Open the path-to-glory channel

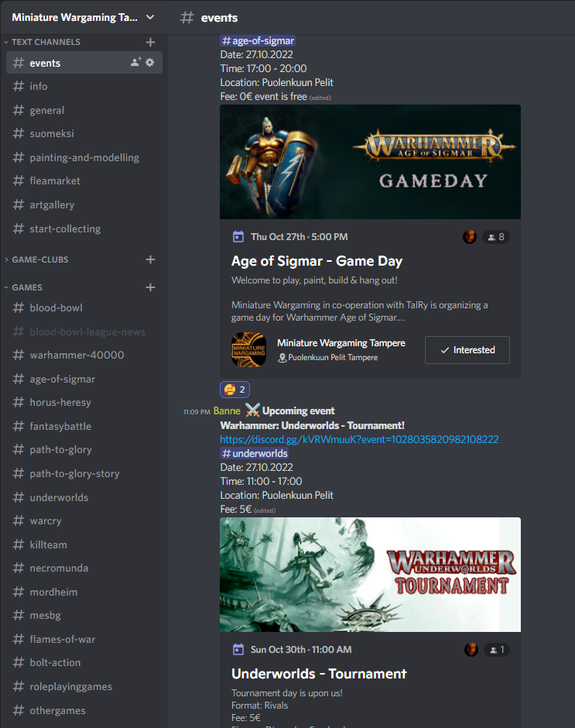click(x=84, y=450)
